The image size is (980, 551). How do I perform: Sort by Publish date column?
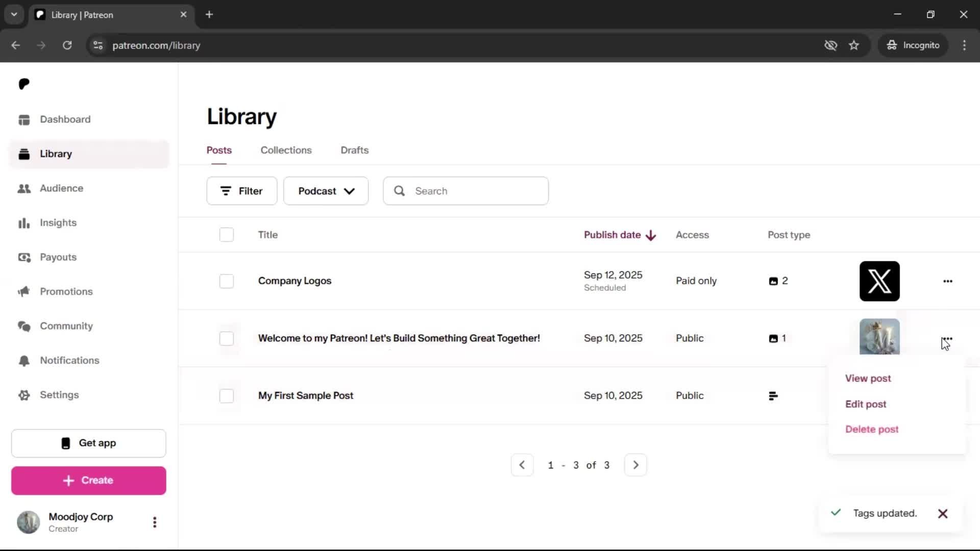click(620, 235)
